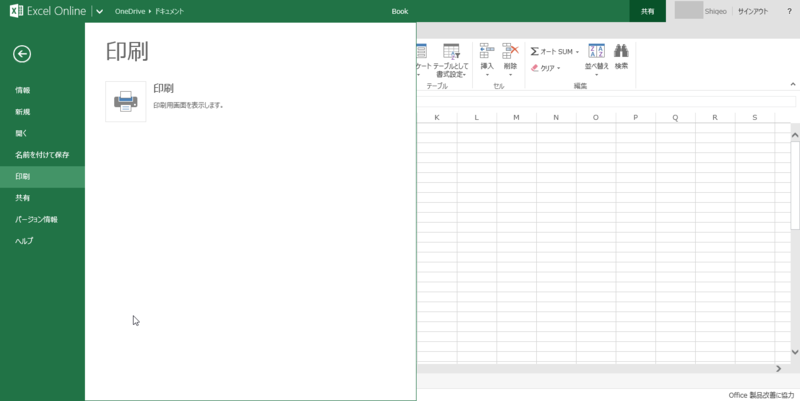
Task: Click the user profile picture
Action: coord(689,10)
